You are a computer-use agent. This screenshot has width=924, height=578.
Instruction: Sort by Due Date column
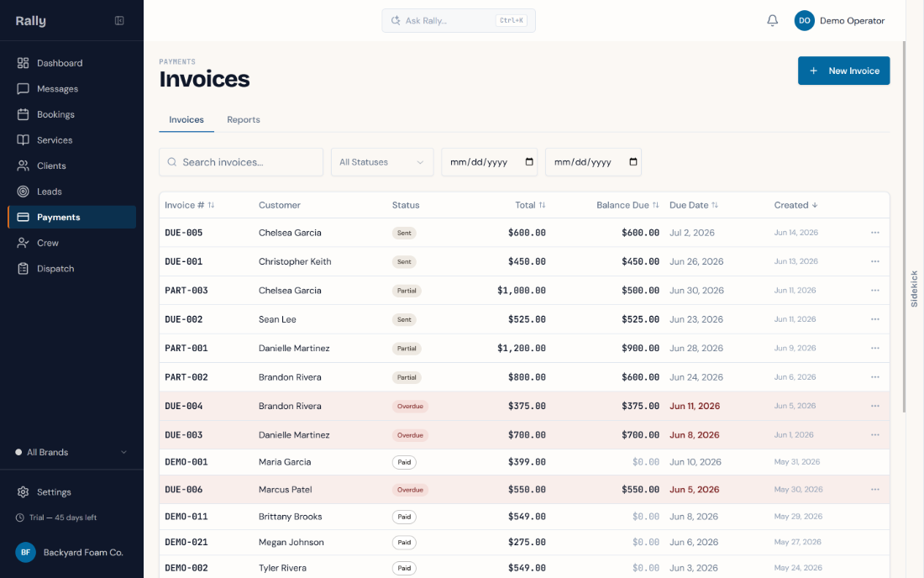click(x=694, y=205)
